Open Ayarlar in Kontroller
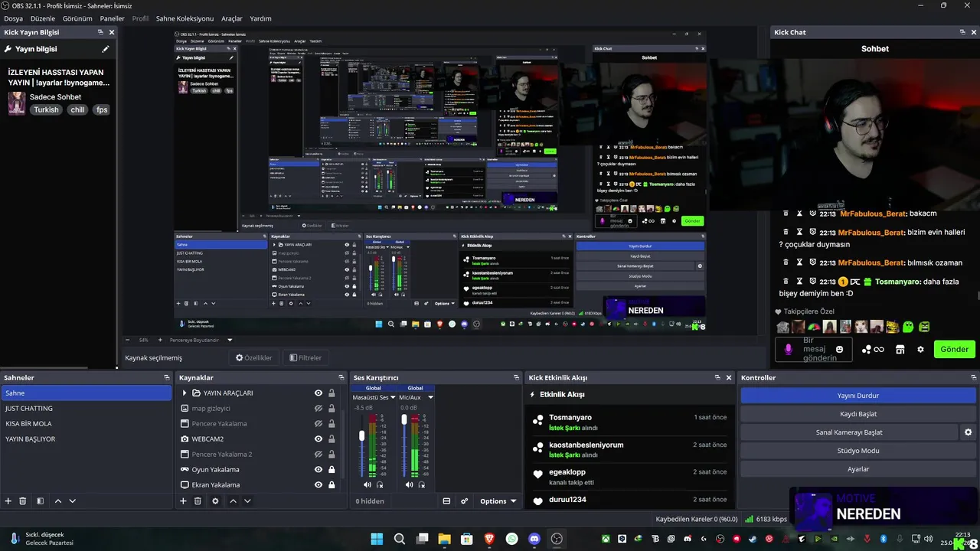 (x=857, y=469)
